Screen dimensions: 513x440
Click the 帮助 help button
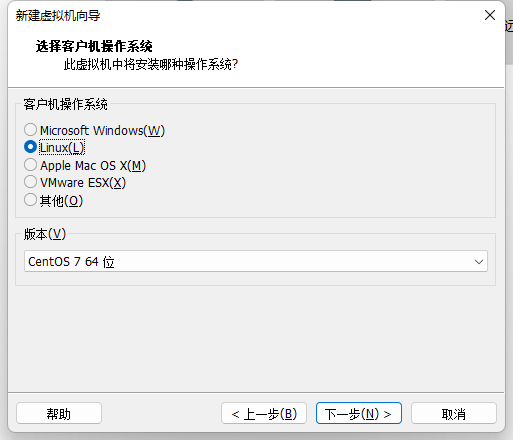(59, 413)
